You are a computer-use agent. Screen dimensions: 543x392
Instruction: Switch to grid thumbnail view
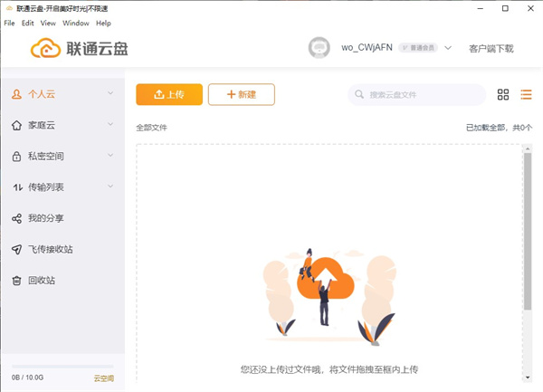tap(503, 94)
